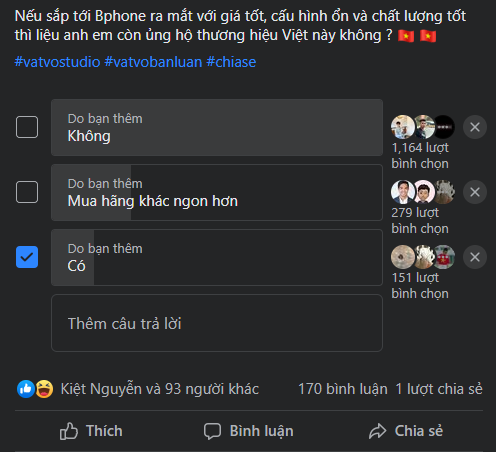Remove the Có poll option with X

(475, 257)
